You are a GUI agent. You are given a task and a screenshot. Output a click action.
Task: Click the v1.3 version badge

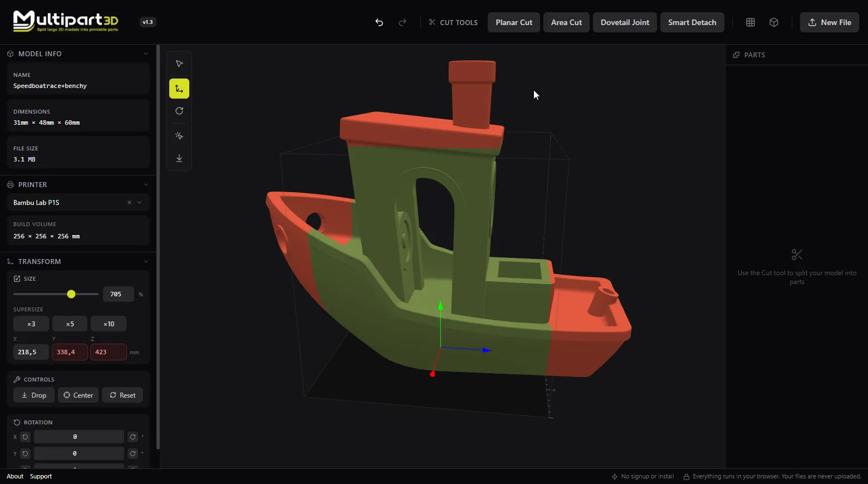tap(148, 22)
